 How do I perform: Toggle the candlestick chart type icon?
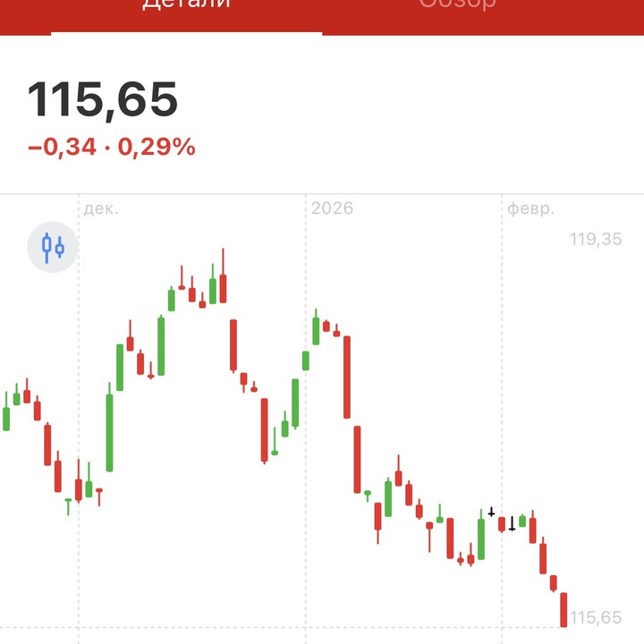(53, 246)
